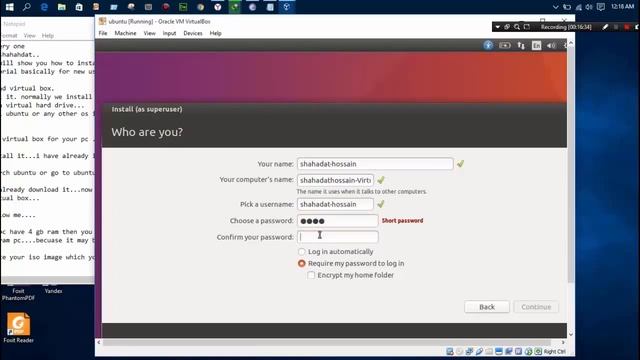This screenshot has width=640, height=360.
Task: Select Log in automatically option
Action: [x=337, y=251]
